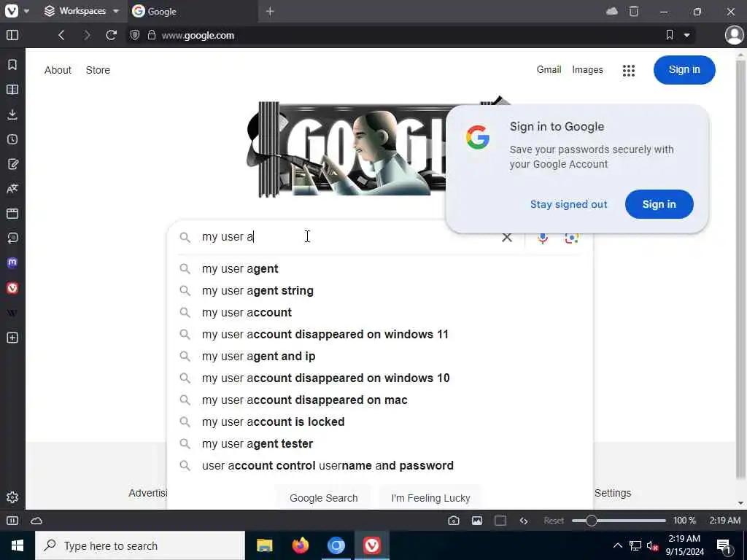
Task: Reload the current page
Action: point(111,35)
